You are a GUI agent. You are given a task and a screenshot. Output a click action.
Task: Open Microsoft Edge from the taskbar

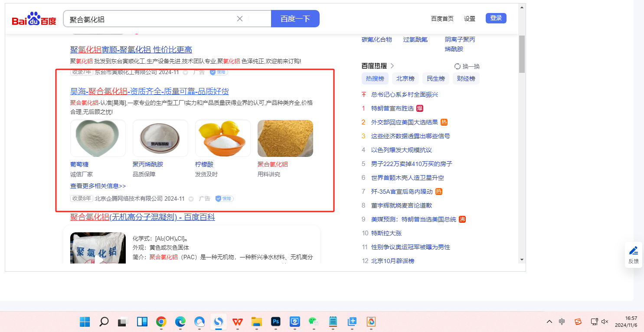click(180, 322)
